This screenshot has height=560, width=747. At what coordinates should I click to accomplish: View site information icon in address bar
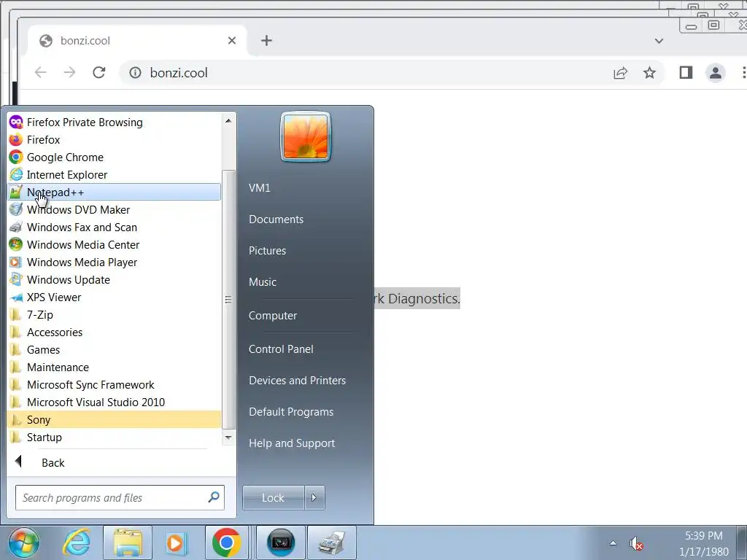tap(135, 72)
